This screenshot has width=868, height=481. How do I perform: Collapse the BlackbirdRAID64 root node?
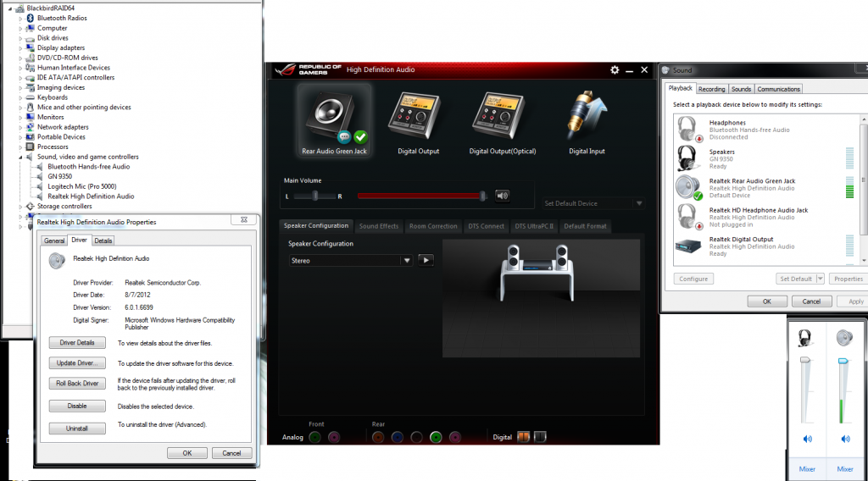pyautogui.click(x=10, y=8)
